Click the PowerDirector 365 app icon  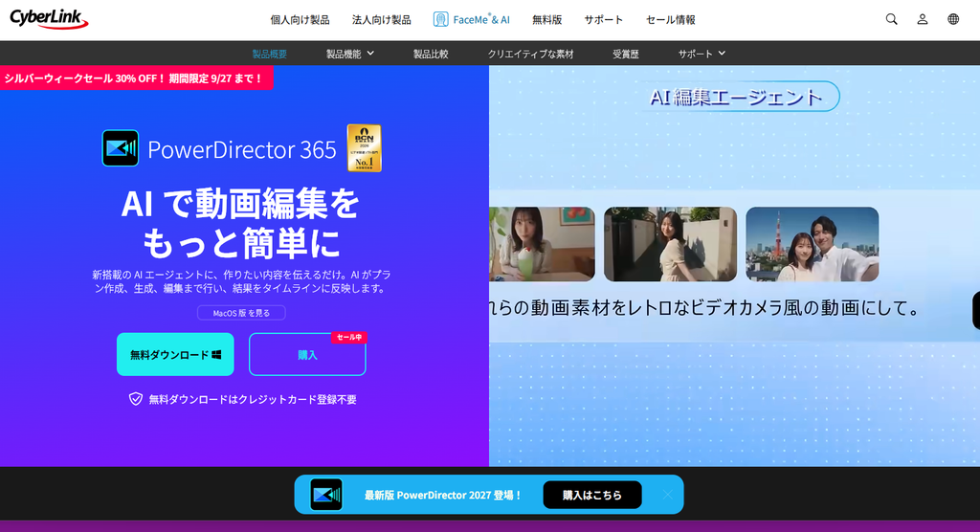click(120, 148)
